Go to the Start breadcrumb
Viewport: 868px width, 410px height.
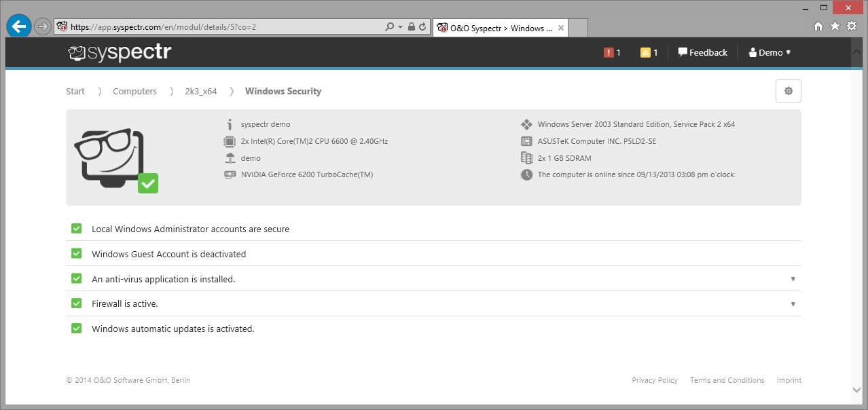(x=75, y=91)
